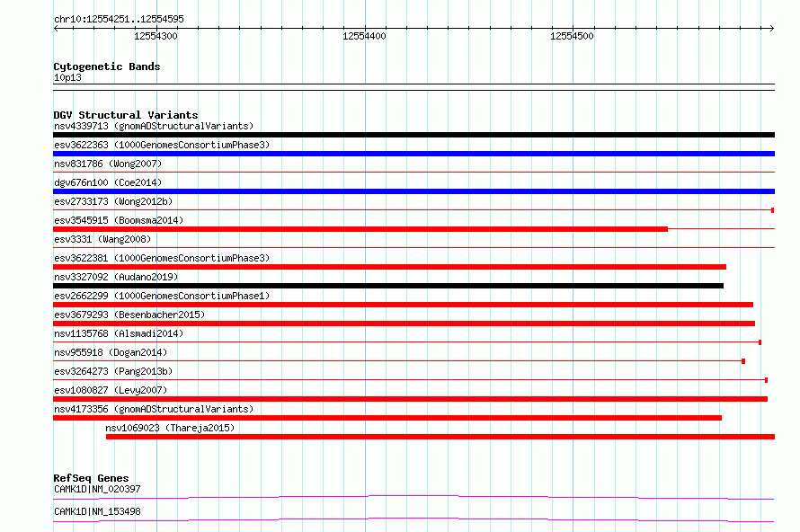Click the 12554500 ruler position label
Viewport: 800px width, 532px height.
click(x=572, y=36)
